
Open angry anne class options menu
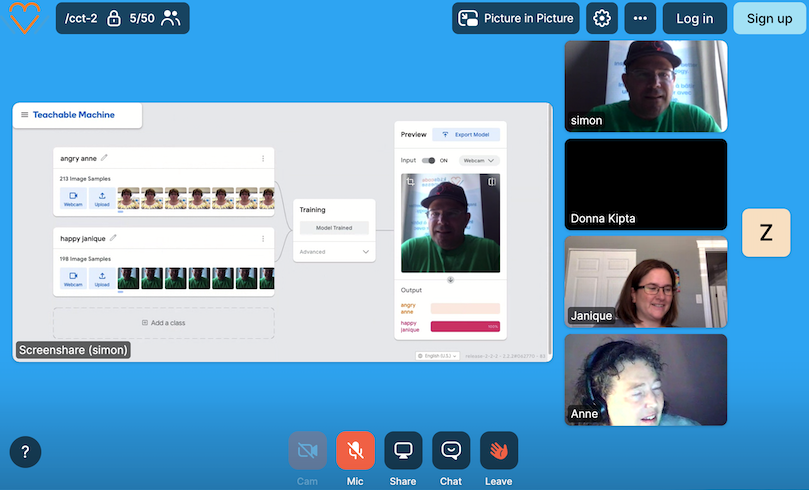[x=263, y=158]
